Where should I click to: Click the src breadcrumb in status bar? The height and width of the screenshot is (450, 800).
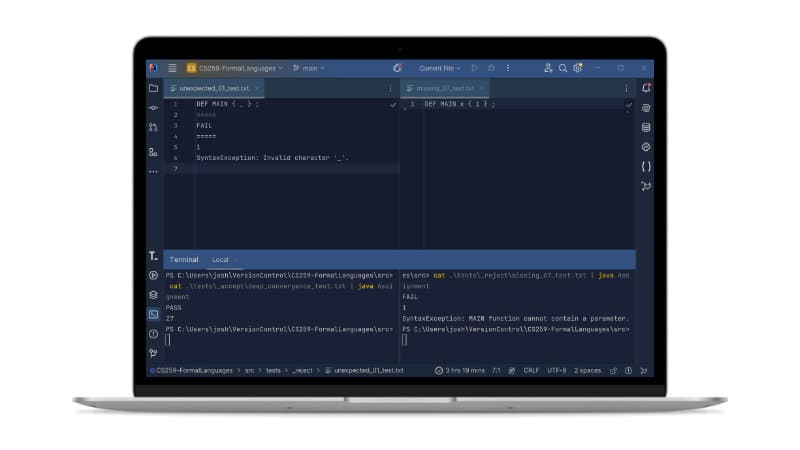tap(249, 370)
